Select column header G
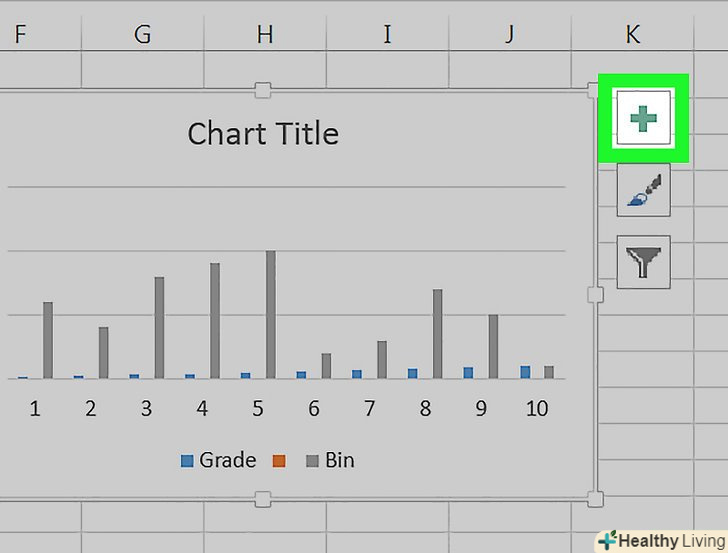This screenshot has height=553, width=728. coord(143,35)
